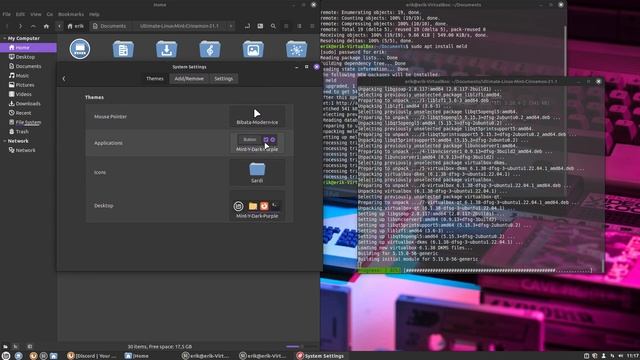Select Desktop in the sidebar
The height and width of the screenshot is (360, 640).
pos(28,57)
